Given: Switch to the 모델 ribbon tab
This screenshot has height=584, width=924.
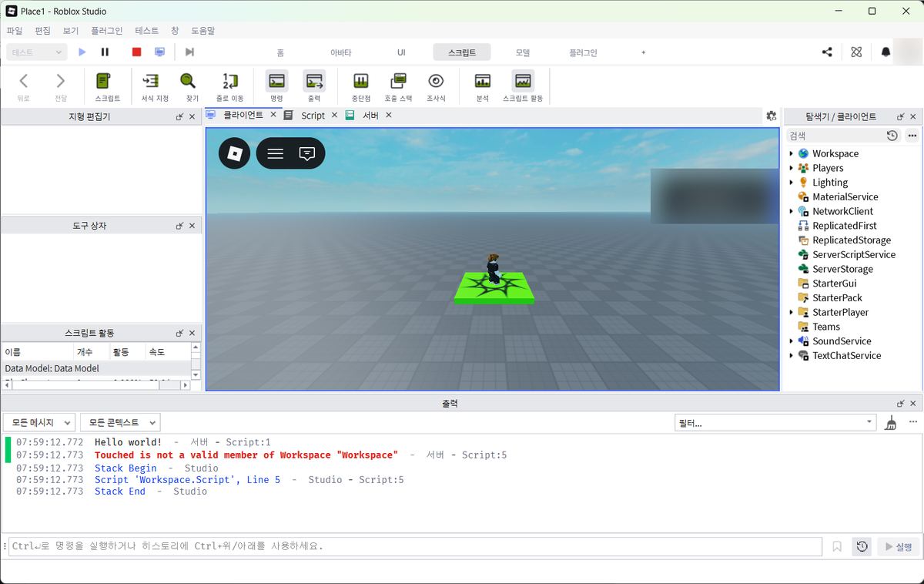Looking at the screenshot, I should [x=523, y=52].
